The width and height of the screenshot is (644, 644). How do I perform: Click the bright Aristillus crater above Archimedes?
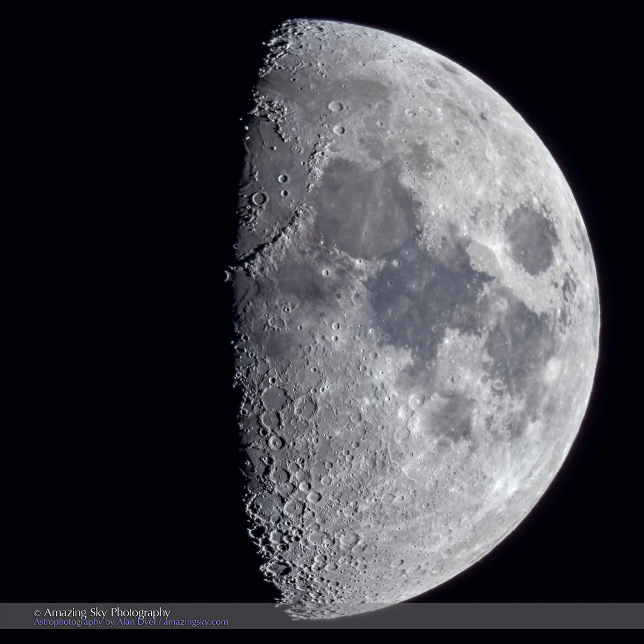[x=283, y=178]
